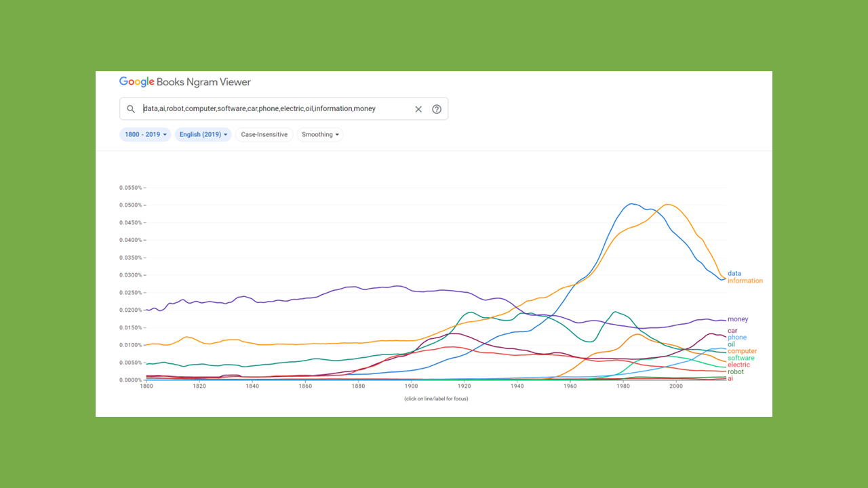Viewport: 868px width, 488px height.
Task: Click the search magnifier icon
Action: [131, 109]
